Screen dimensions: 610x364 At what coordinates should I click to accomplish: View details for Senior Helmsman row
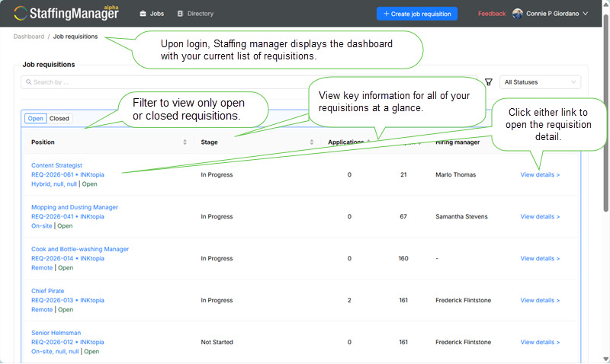pyautogui.click(x=540, y=342)
